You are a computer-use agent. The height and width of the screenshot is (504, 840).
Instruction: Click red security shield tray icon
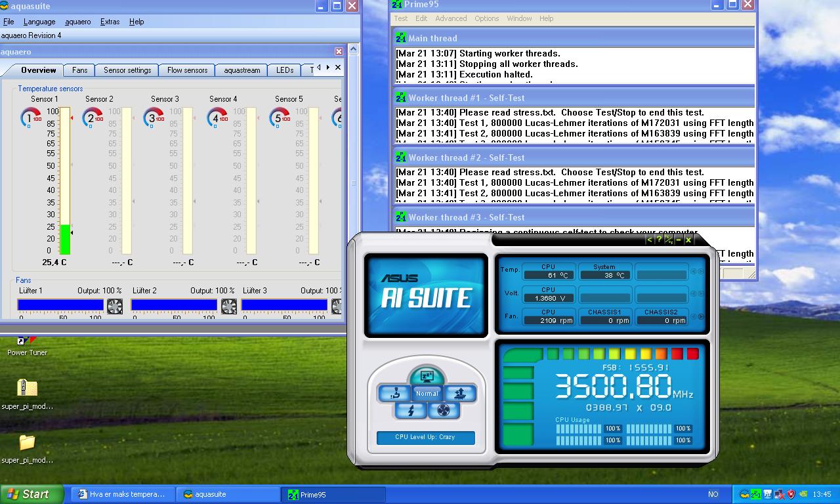coord(791,494)
